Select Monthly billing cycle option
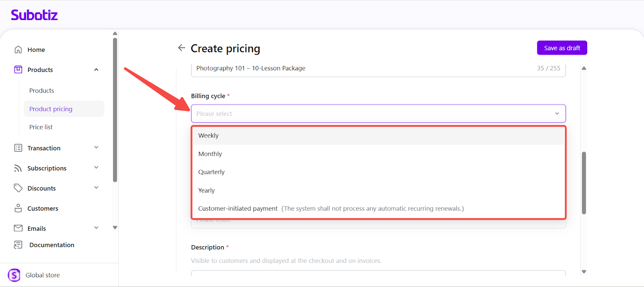The image size is (644, 287). pos(210,154)
